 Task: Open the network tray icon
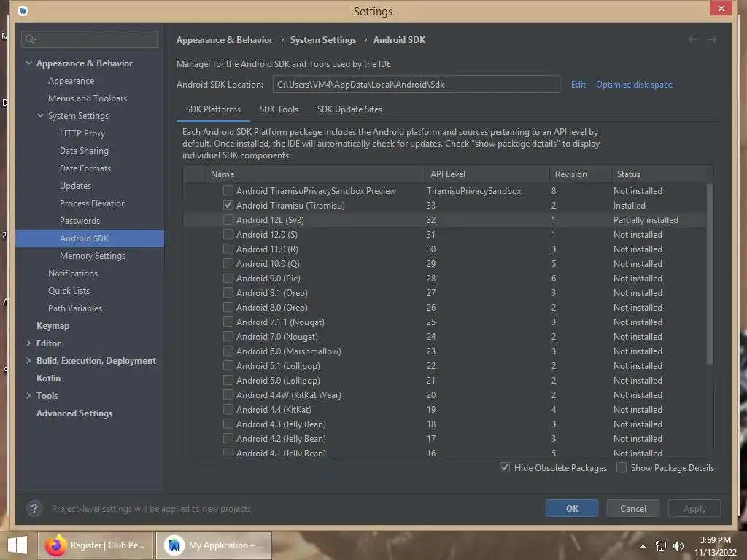click(x=661, y=545)
